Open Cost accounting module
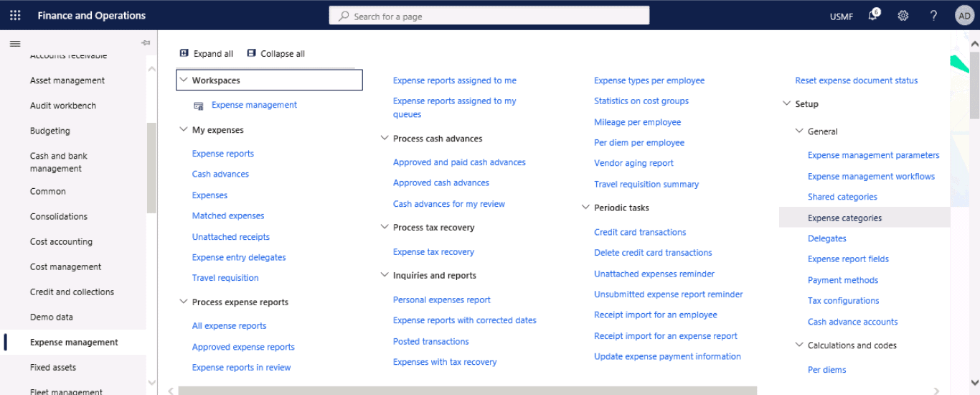 tap(61, 242)
